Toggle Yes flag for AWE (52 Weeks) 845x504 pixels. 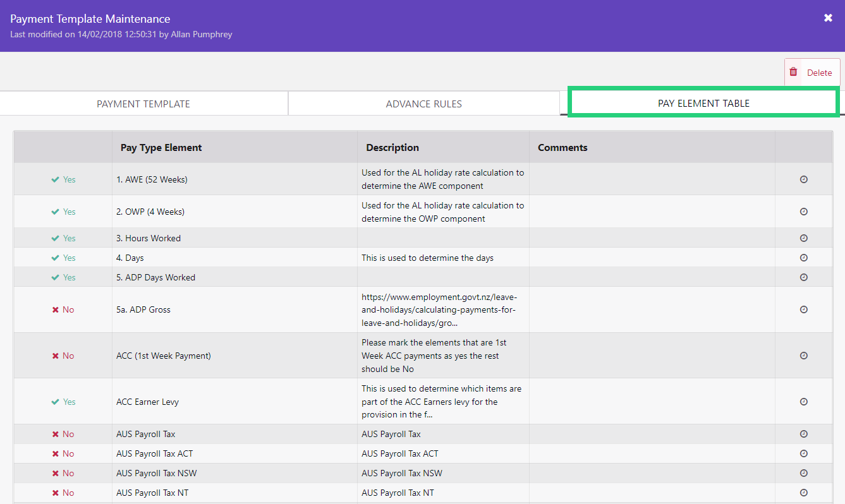point(63,179)
